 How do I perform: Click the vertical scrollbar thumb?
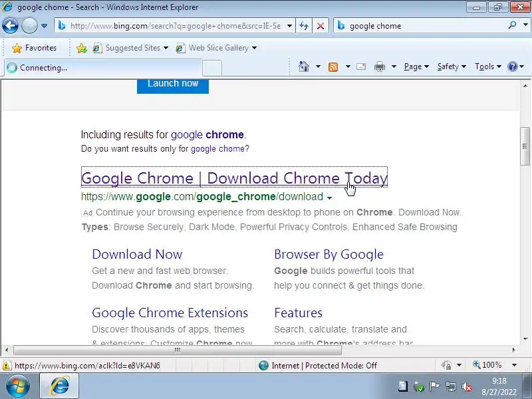[525, 146]
